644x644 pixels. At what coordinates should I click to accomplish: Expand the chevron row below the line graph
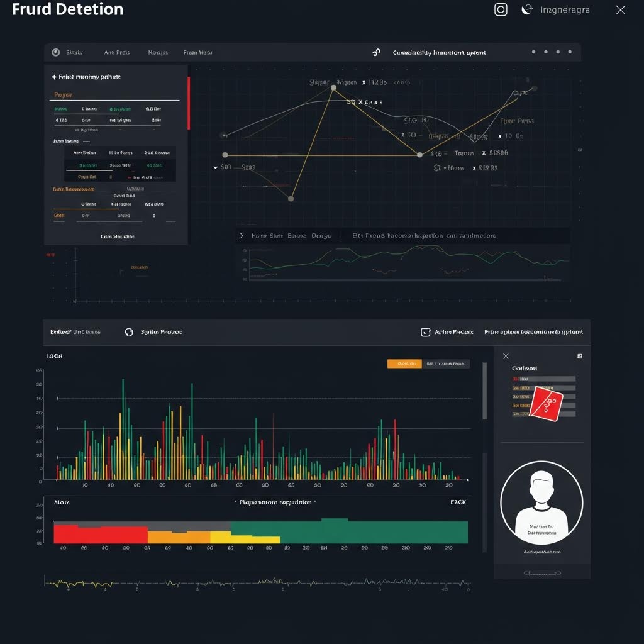(241, 236)
